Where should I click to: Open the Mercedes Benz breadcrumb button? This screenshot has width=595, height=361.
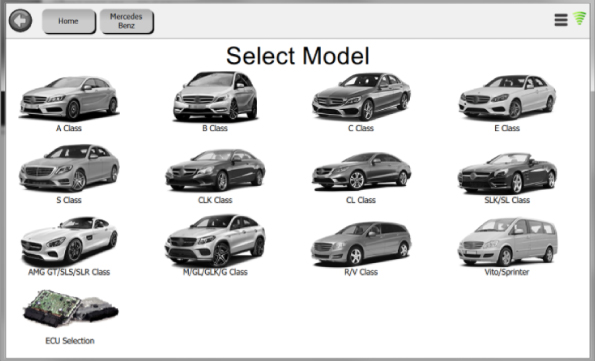[x=126, y=21]
